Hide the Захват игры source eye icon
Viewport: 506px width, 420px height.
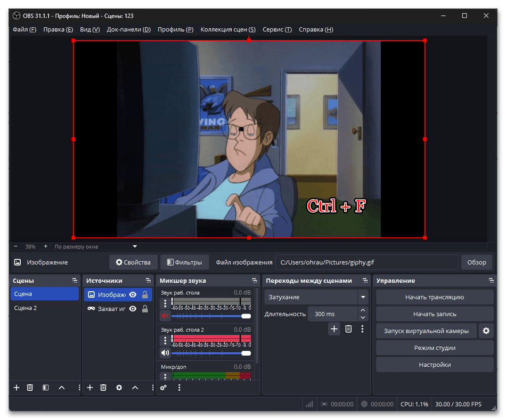pyautogui.click(x=133, y=309)
